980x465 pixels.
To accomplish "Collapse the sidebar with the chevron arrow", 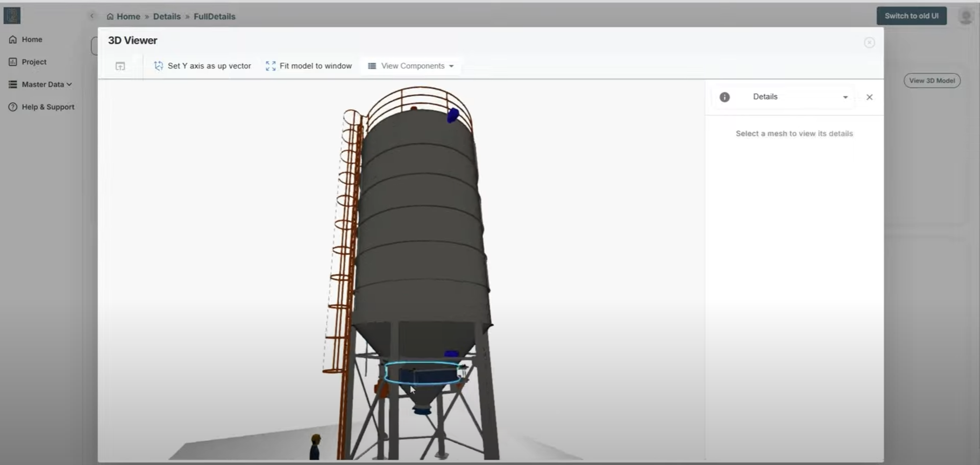I will [92, 16].
